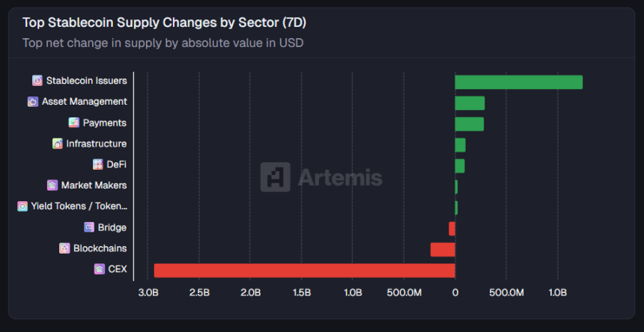Image resolution: width=644 pixels, height=332 pixels.
Task: Select the Payments sector icon
Action: (74, 123)
